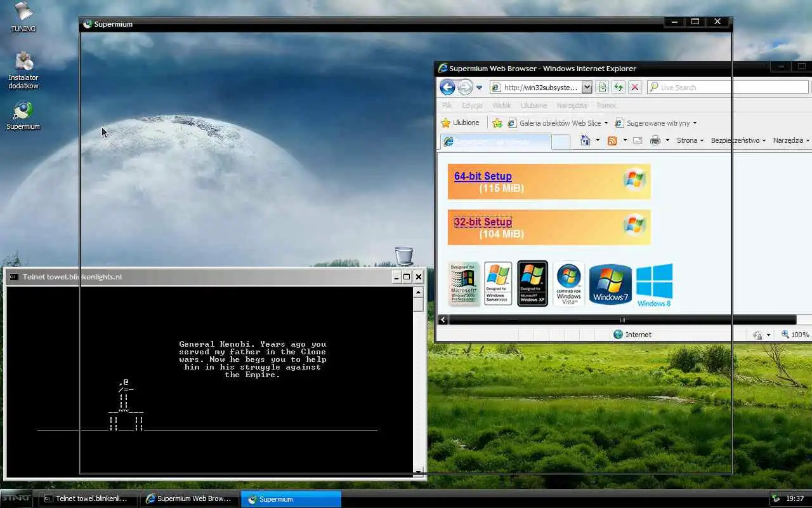Click the Supermium window title icon
This screenshot has width=812, height=508.
pyautogui.click(x=88, y=24)
